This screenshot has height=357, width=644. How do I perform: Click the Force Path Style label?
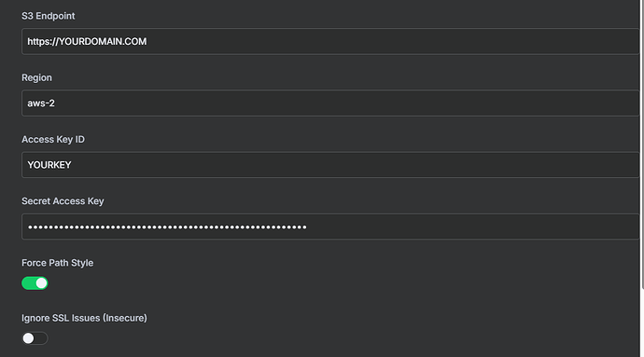(58, 263)
